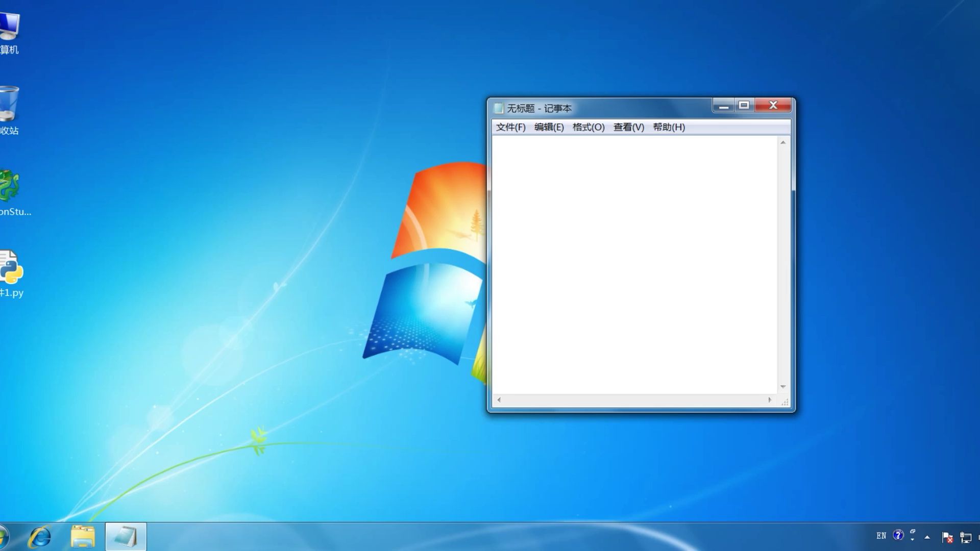
Task: Open language bar options dropdown arrow
Action: pos(913,539)
